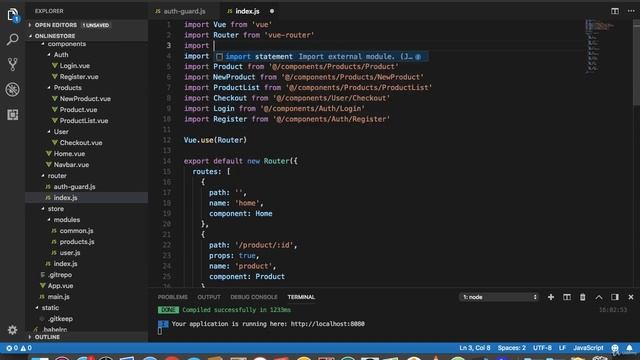Close unsaved index.js tab dot
The height and width of the screenshot is (360, 640).
(272, 11)
